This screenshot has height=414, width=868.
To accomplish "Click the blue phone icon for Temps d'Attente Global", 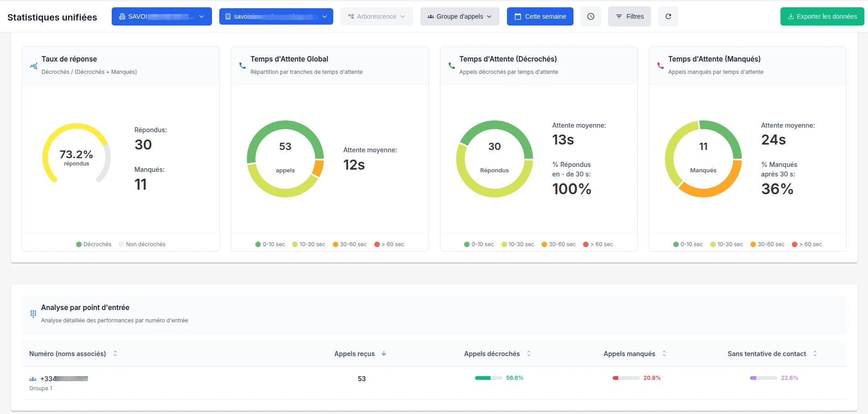I will pyautogui.click(x=243, y=66).
